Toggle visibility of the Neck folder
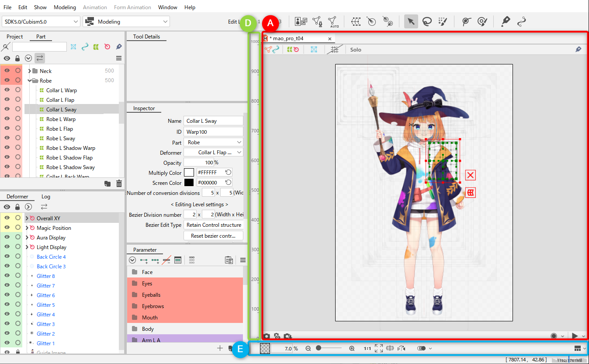The width and height of the screenshot is (589, 364). click(x=7, y=71)
